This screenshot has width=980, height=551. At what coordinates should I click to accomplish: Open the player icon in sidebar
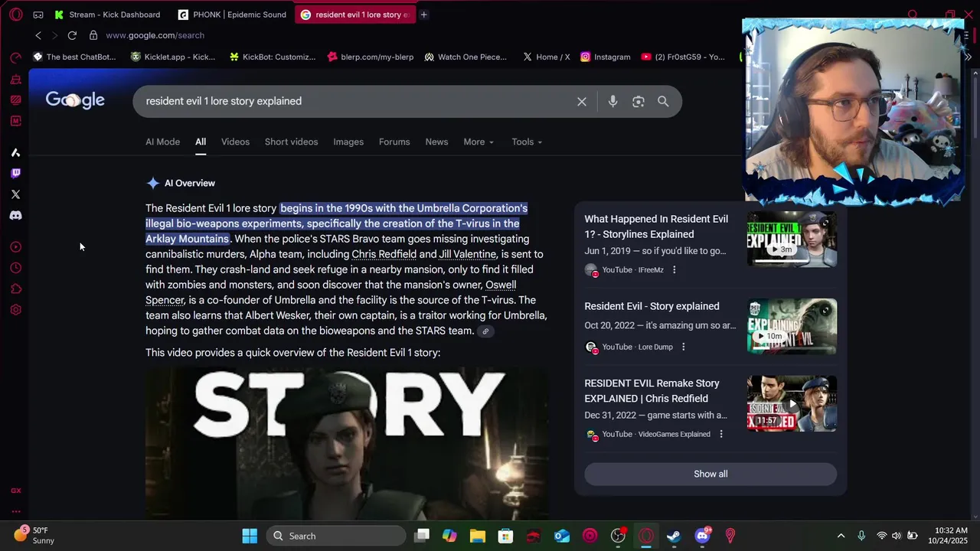coord(15,247)
